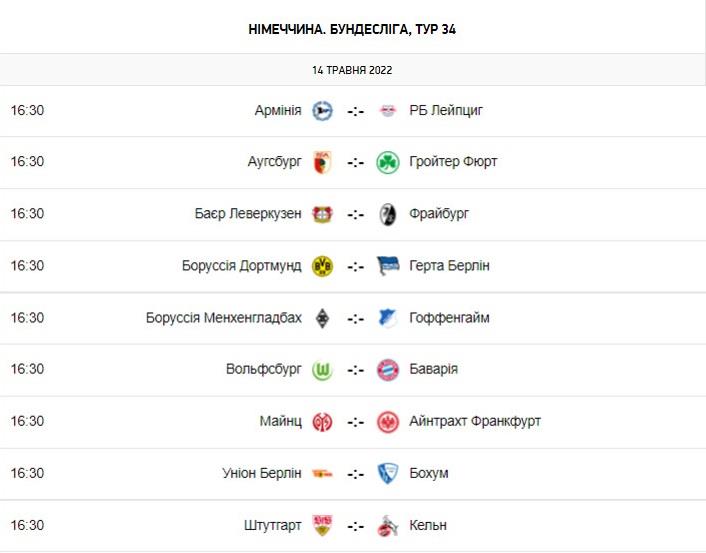
Task: Click the Аугсбург club crest
Action: click(322, 162)
